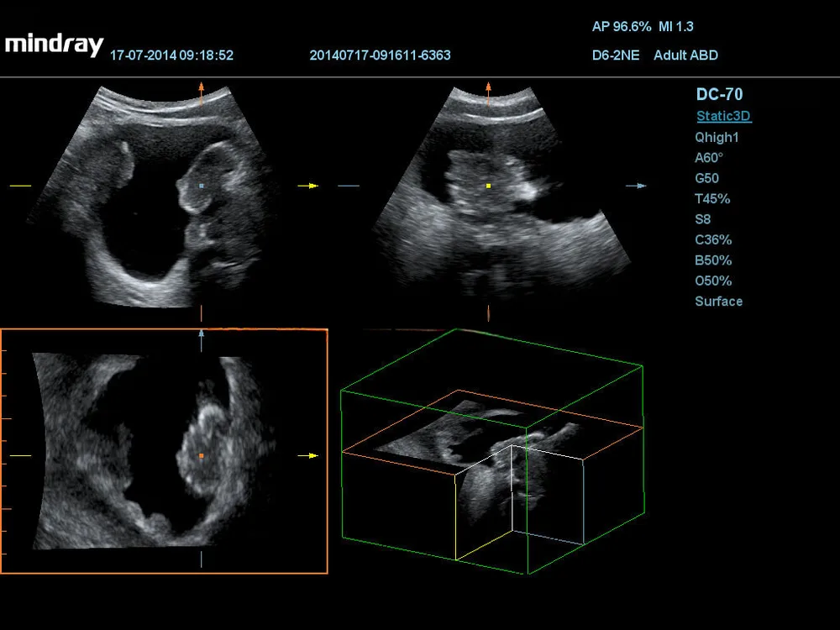Click the blue right arrow beside top-right scan
This screenshot has height=630, width=840.
click(637, 186)
